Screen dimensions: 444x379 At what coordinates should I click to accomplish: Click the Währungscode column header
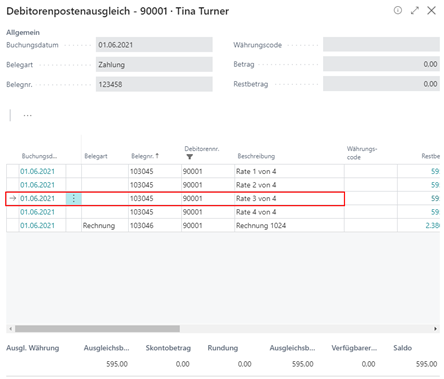coord(362,153)
